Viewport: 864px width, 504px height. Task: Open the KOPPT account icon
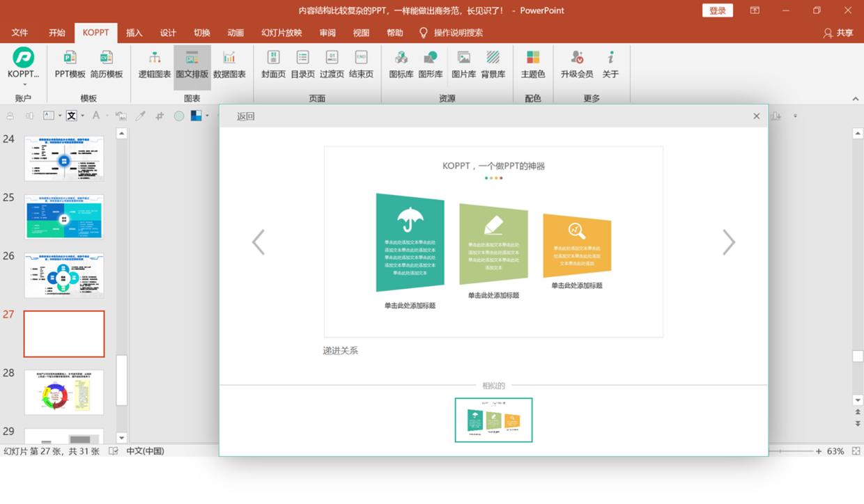(x=23, y=57)
